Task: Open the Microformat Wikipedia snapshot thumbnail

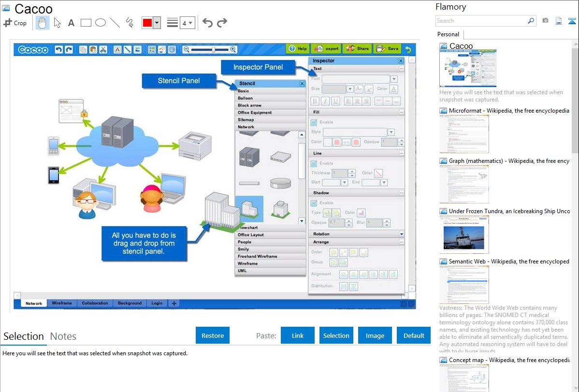Action: (464, 134)
